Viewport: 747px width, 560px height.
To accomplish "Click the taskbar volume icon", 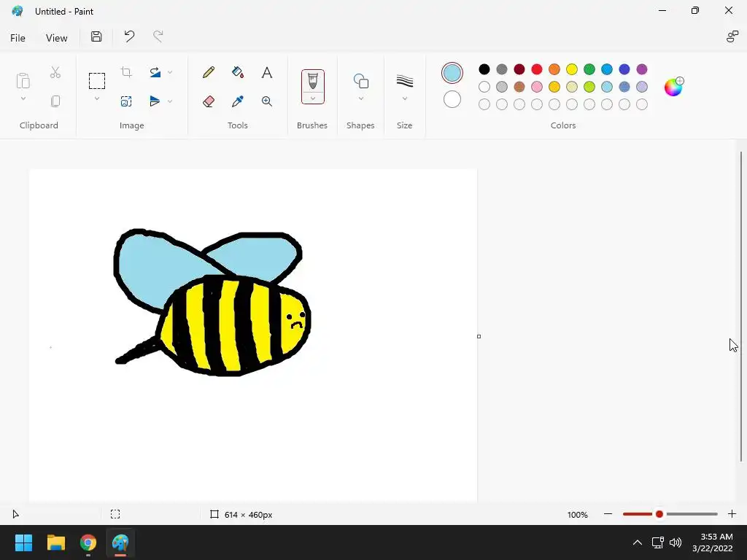I will point(676,542).
